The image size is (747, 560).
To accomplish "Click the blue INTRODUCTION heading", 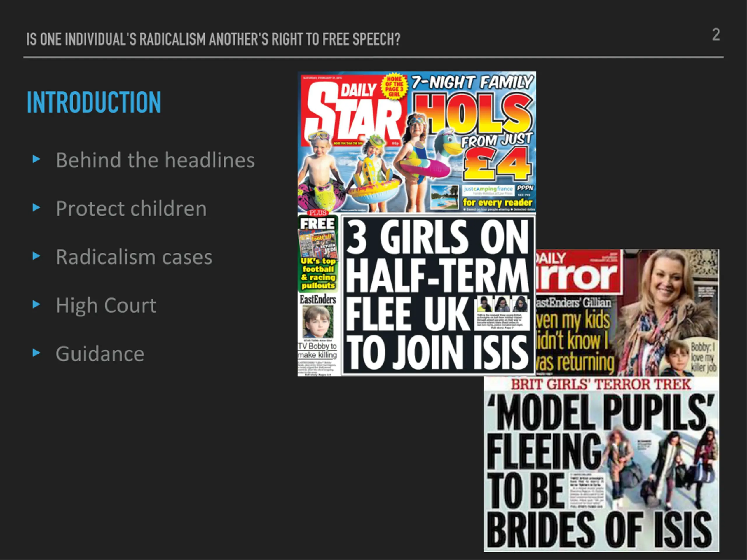I will pyautogui.click(x=94, y=102).
